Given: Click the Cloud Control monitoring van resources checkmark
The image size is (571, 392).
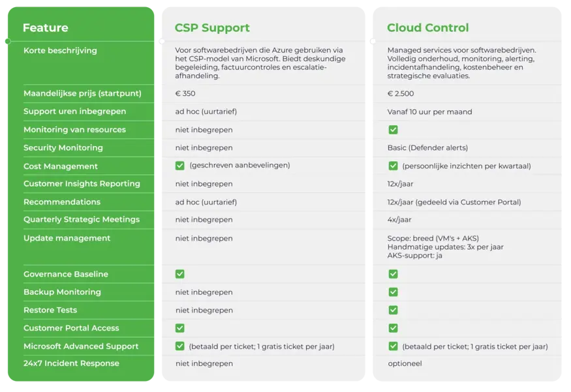Looking at the screenshot, I should [x=393, y=130].
